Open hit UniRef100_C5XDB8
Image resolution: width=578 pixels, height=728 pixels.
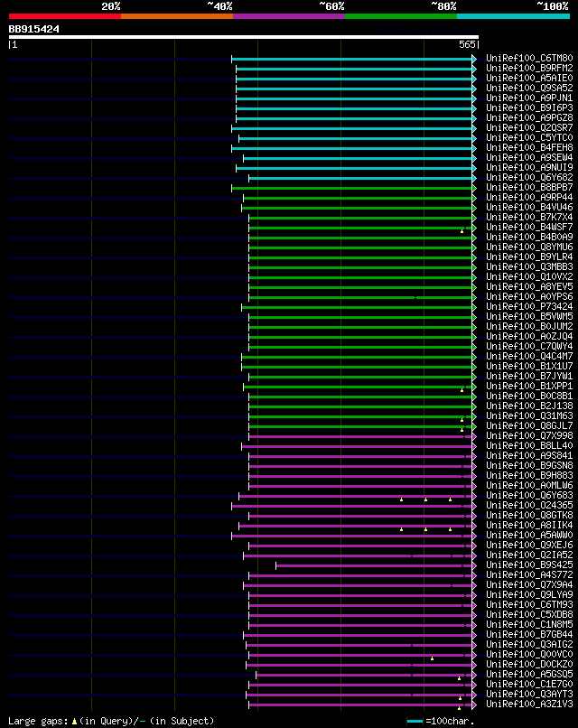coord(529,615)
